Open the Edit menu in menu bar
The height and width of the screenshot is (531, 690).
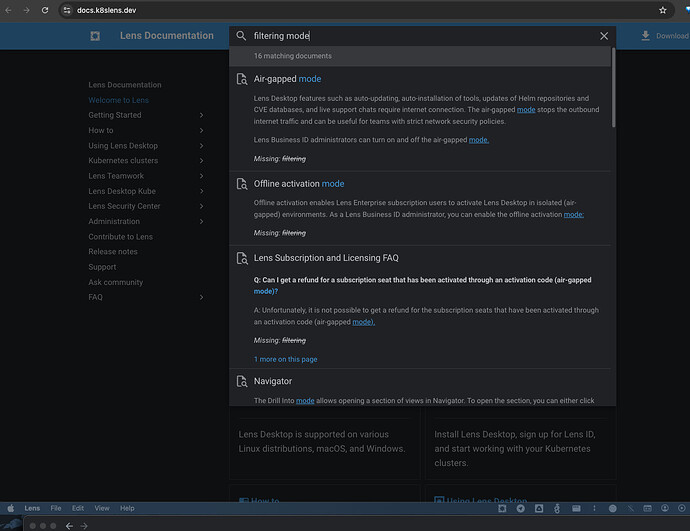[x=78, y=508]
